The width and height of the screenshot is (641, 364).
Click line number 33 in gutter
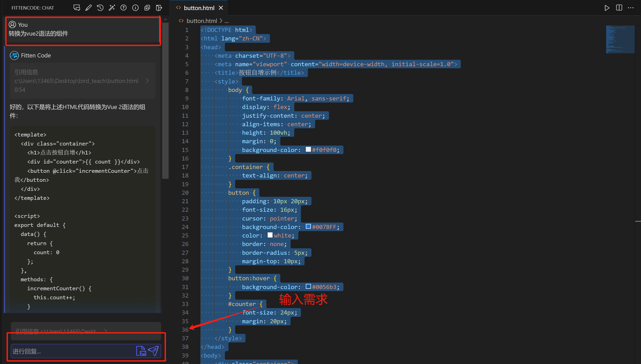click(x=185, y=304)
